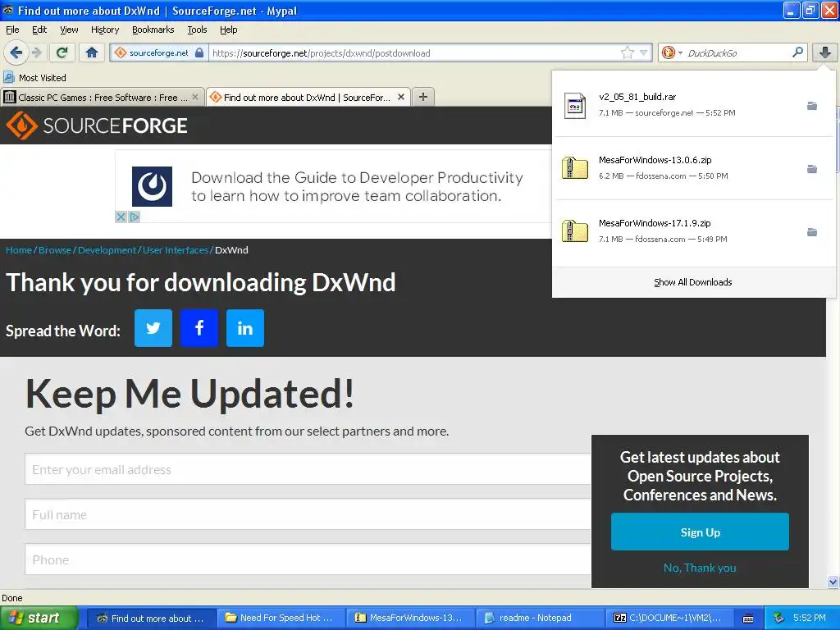Open containing folder for MesaForWindows-17.1.9.zip
The width and height of the screenshot is (840, 630).
[x=812, y=232]
